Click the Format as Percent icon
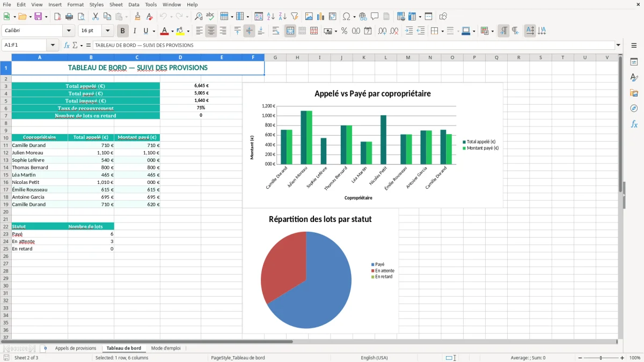The height and width of the screenshot is (362, 644). pos(345,31)
